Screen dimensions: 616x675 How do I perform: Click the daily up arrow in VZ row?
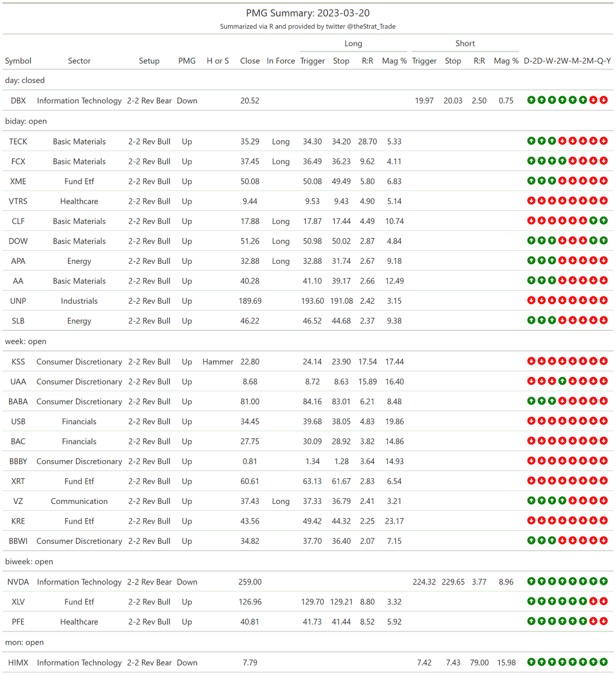click(x=531, y=501)
